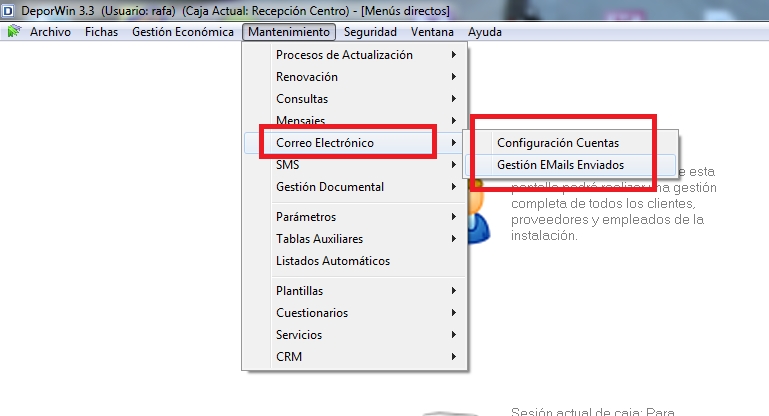Click the 'proveedores y empleados de la' text
This screenshot has width=769, height=416.
607,219
